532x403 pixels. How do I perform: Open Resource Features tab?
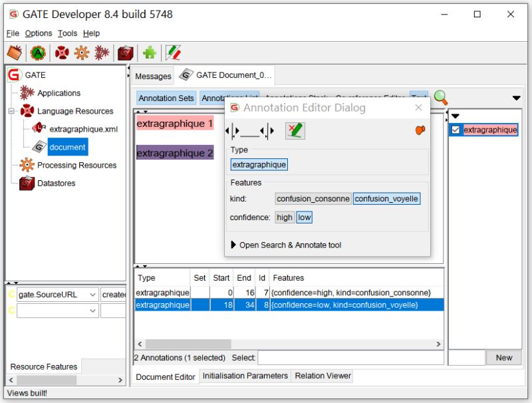(44, 366)
